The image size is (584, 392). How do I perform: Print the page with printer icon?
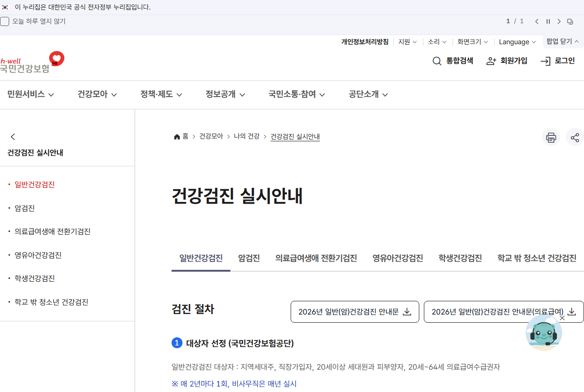click(x=551, y=137)
